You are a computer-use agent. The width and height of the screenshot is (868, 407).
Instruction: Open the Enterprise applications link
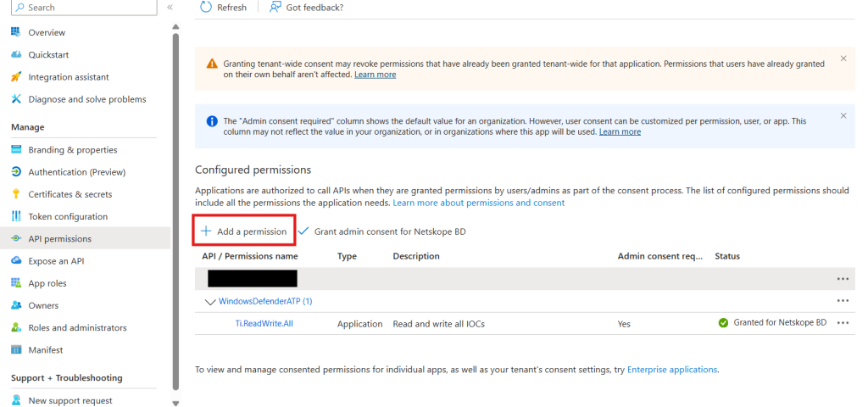tap(672, 370)
